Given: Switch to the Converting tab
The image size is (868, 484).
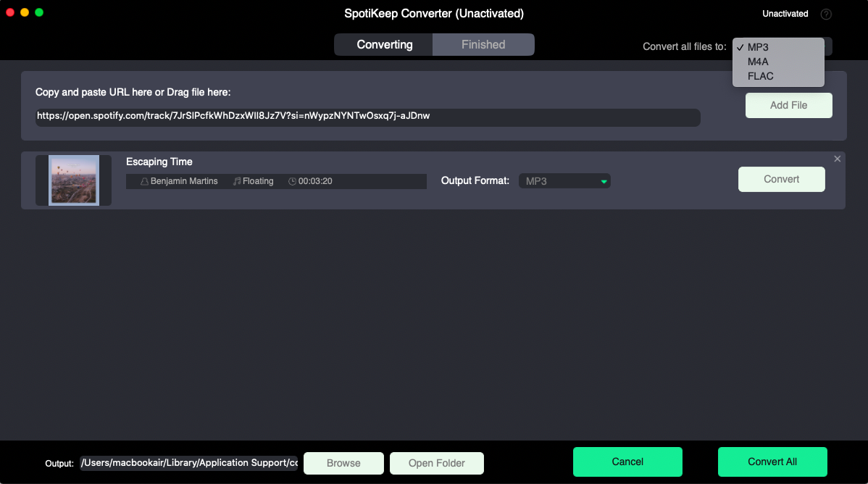Looking at the screenshot, I should point(383,44).
